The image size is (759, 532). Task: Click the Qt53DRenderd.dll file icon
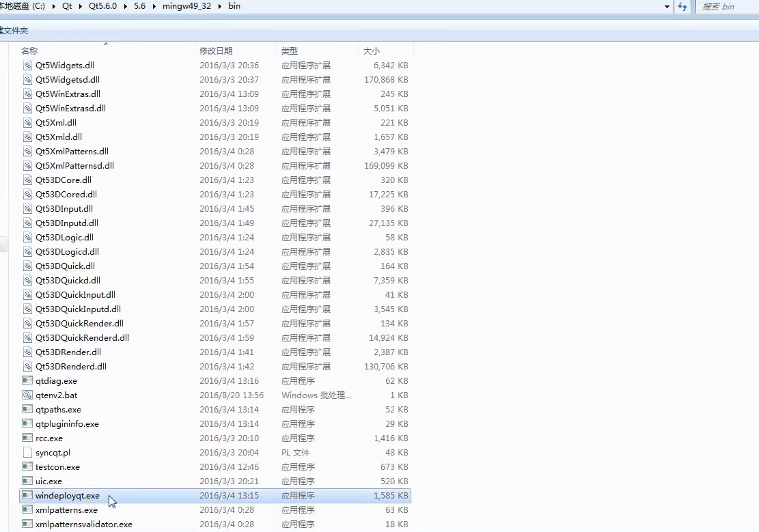tap(27, 367)
